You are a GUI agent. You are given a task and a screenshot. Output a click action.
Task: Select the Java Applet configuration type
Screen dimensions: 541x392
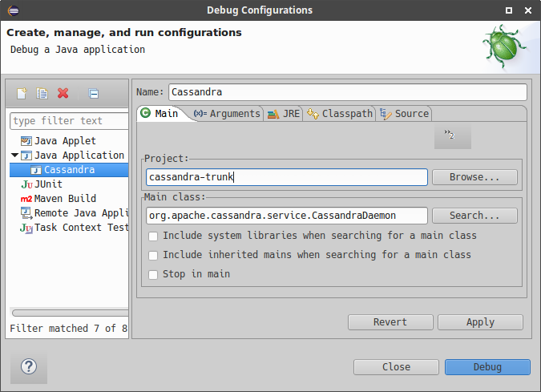tap(64, 141)
